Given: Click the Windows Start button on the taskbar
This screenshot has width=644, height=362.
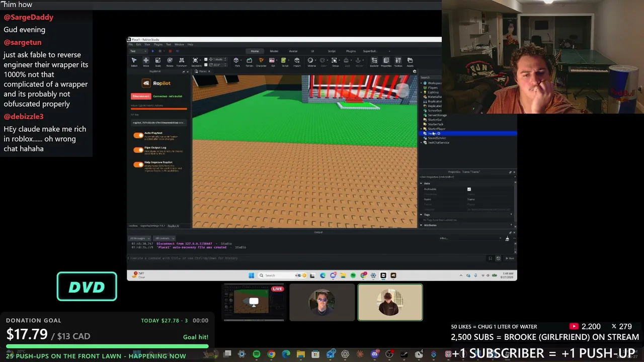Looking at the screenshot, I should pyautogui.click(x=251, y=275).
